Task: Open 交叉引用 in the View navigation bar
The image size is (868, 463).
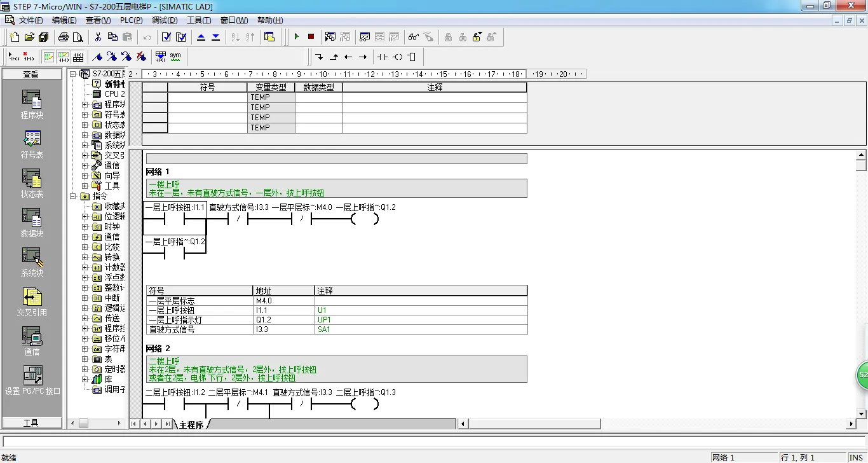Action: point(32,302)
